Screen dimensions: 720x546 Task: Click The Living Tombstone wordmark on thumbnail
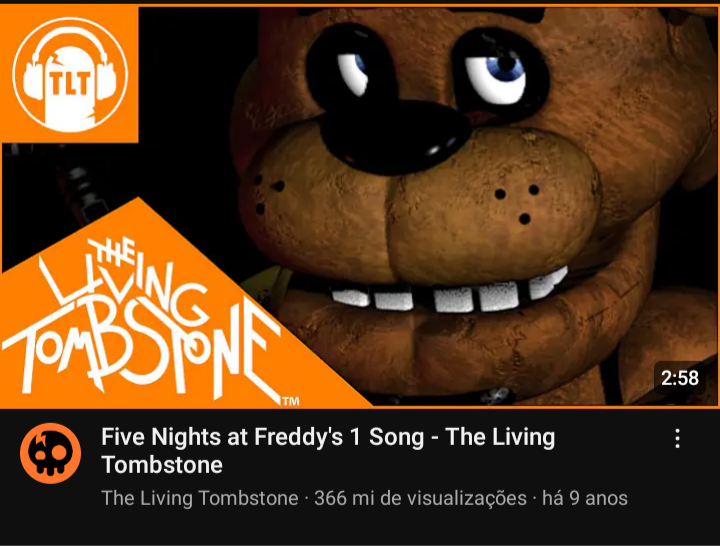pyautogui.click(x=140, y=319)
